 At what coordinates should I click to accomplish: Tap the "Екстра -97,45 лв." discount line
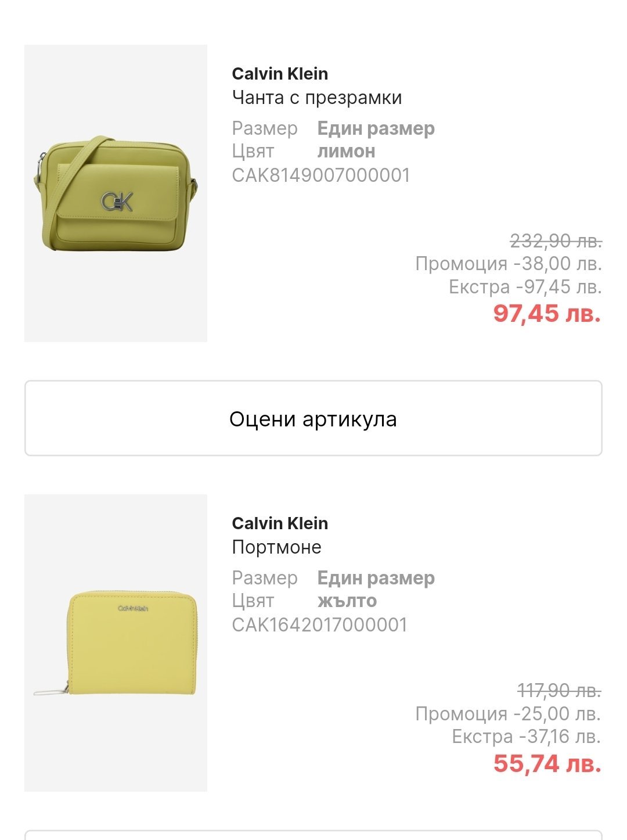[525, 287]
